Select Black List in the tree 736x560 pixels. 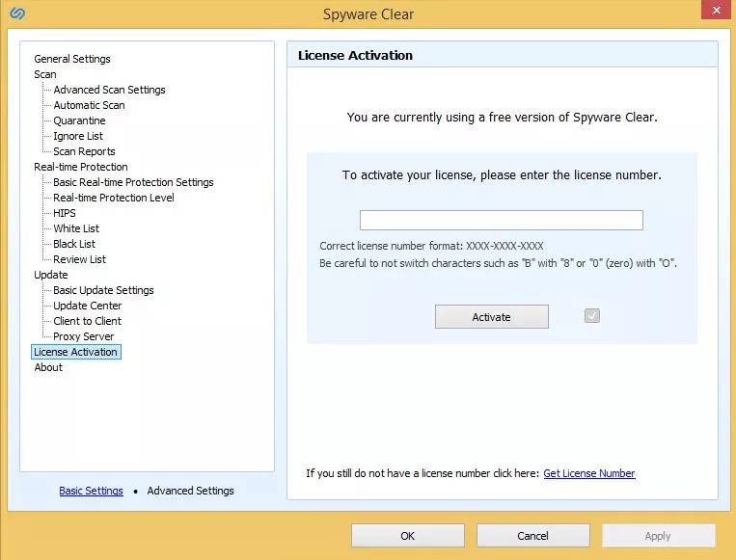coord(74,245)
